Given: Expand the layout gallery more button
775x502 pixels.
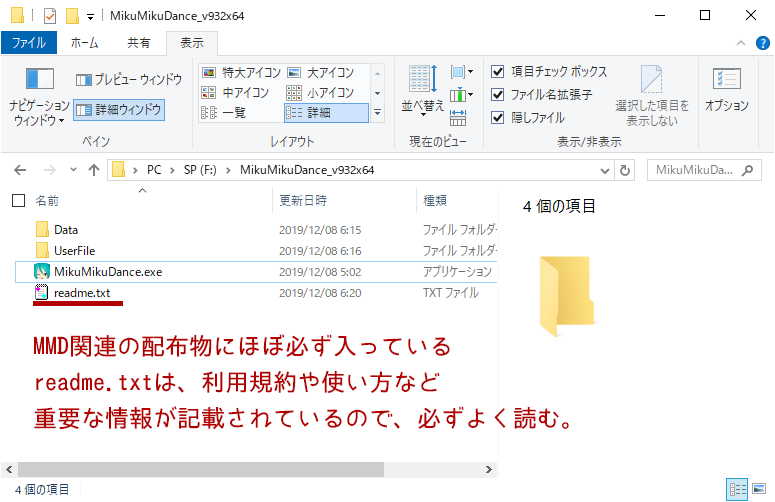Looking at the screenshot, I should [378, 113].
